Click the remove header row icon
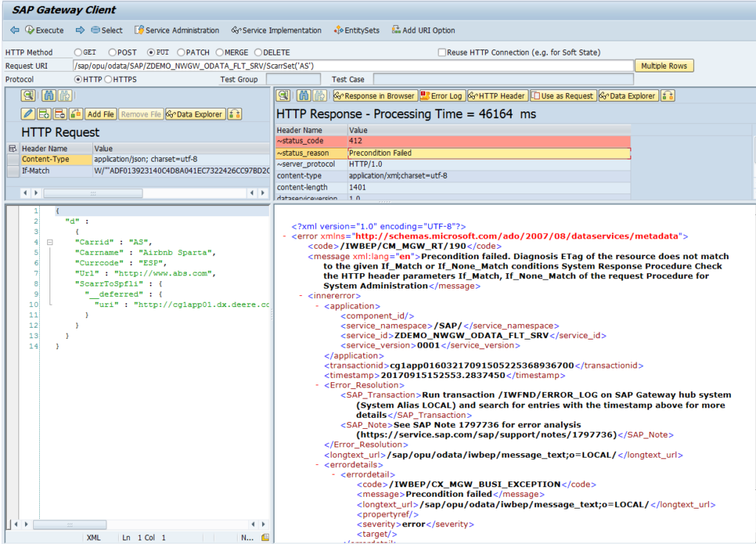Image resolution: width=756 pixels, height=544 pixels. coord(60,114)
